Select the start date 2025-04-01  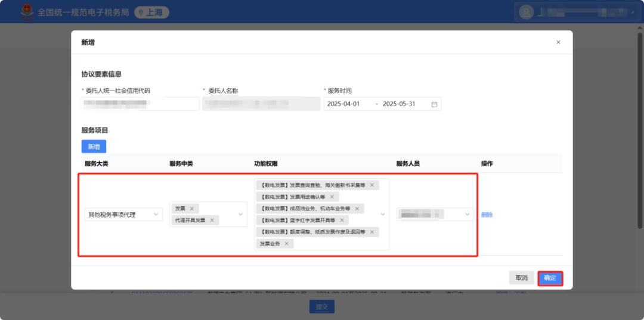coord(343,104)
